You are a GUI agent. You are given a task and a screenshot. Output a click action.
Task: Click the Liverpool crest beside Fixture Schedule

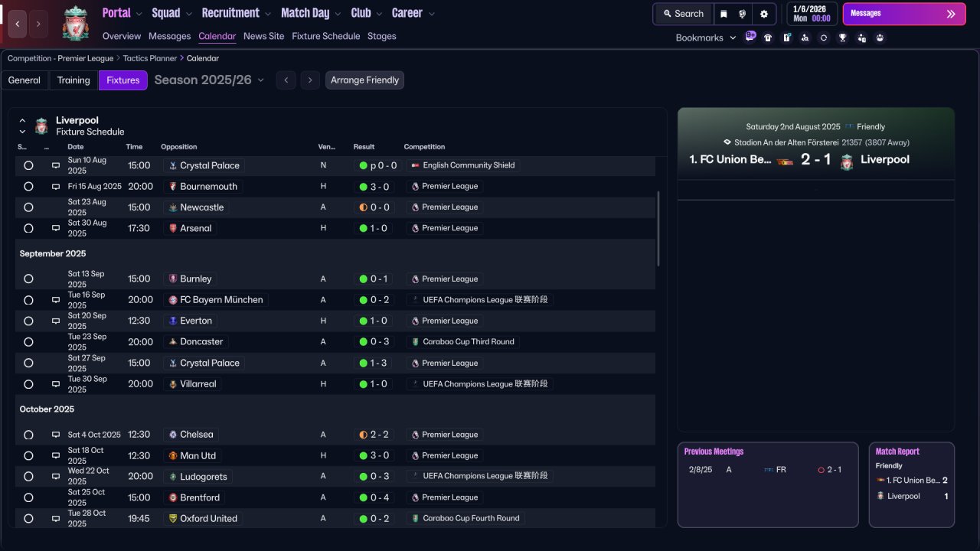coord(41,126)
